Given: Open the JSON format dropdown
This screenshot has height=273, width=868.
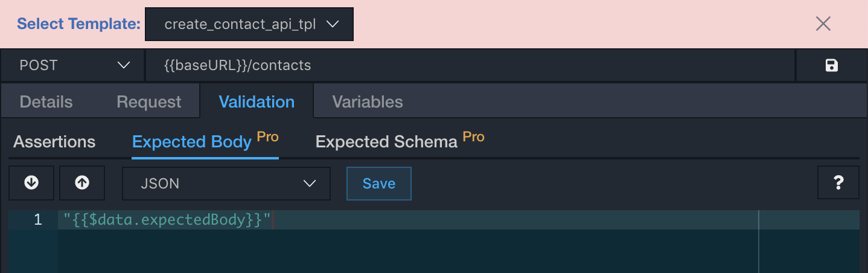Looking at the screenshot, I should [226, 184].
